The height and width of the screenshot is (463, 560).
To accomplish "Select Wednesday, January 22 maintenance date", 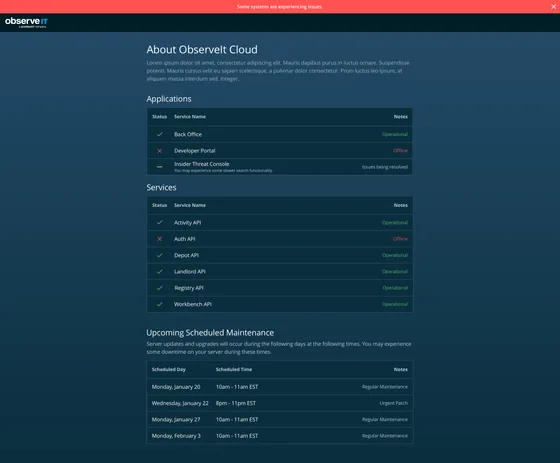I will pyautogui.click(x=180, y=403).
